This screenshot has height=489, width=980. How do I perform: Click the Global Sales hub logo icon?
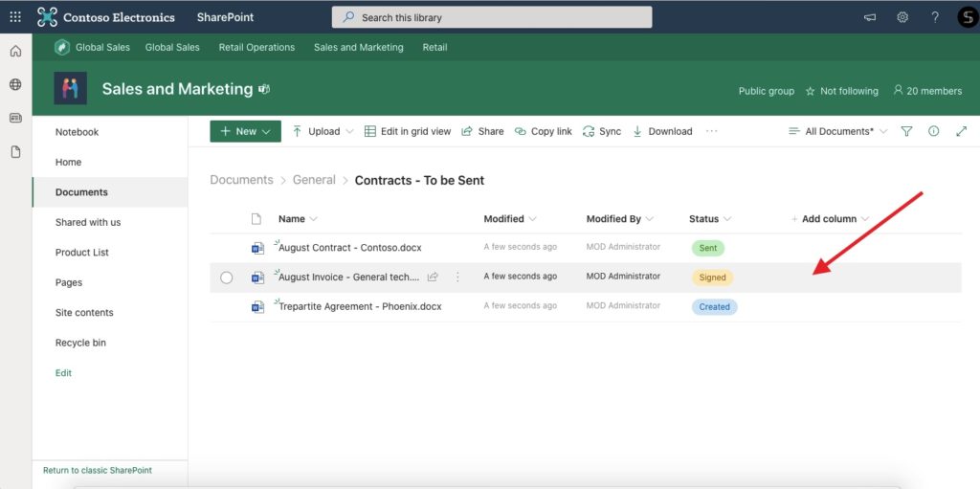[62, 47]
